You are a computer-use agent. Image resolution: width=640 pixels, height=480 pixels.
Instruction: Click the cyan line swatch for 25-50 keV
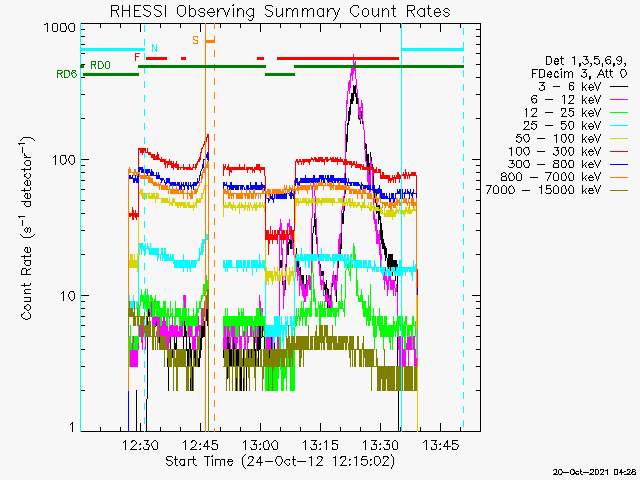pyautogui.click(x=619, y=126)
